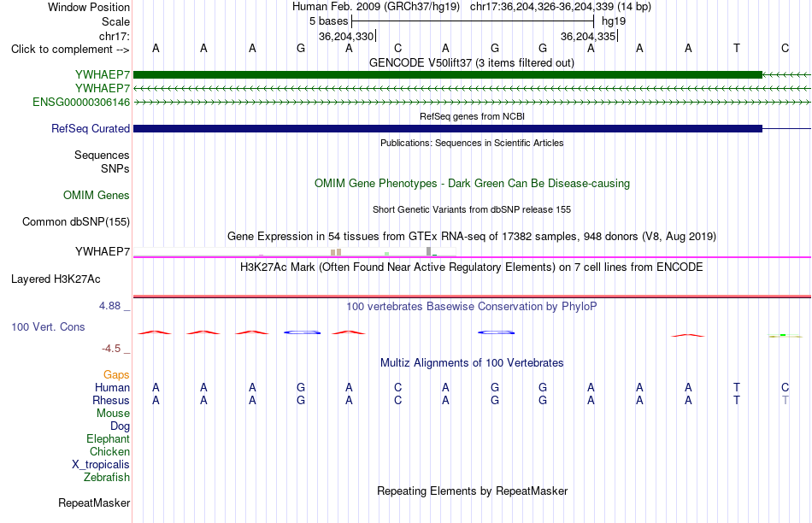Click the Common dbSNP(155) label
The width and height of the screenshot is (812, 523).
coord(75,221)
